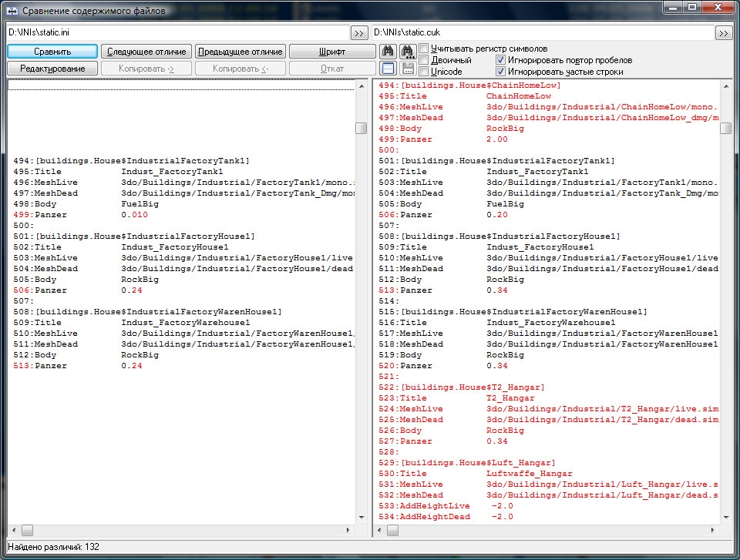
Task: Click the disabled 'Копировать ->' button
Action: click(x=146, y=69)
